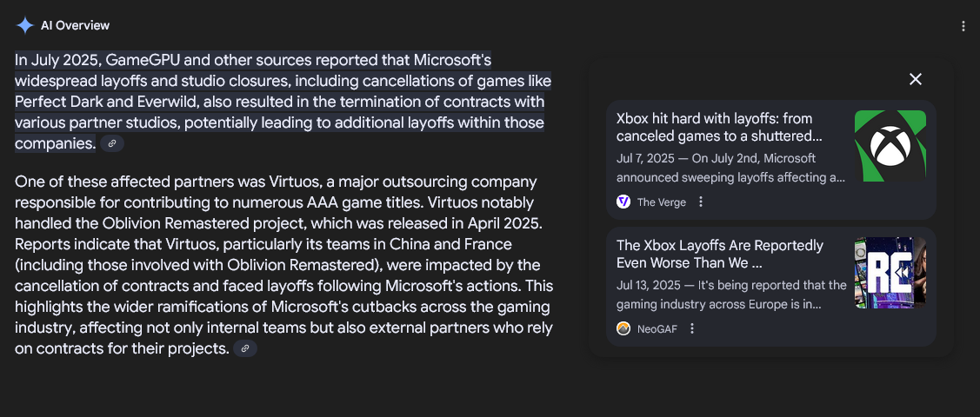The image size is (980, 417).
Task: Open three-dot menu next to NeoGAF
Action: pyautogui.click(x=692, y=328)
